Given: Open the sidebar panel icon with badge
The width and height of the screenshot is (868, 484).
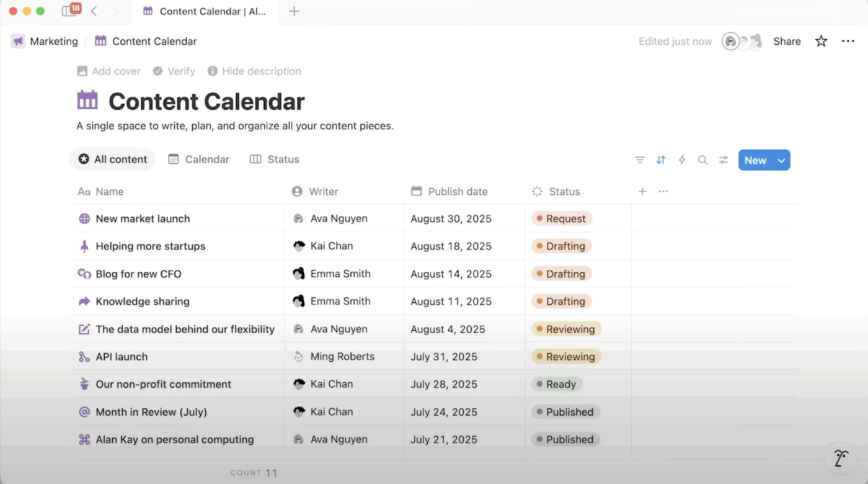Looking at the screenshot, I should pyautogui.click(x=69, y=11).
